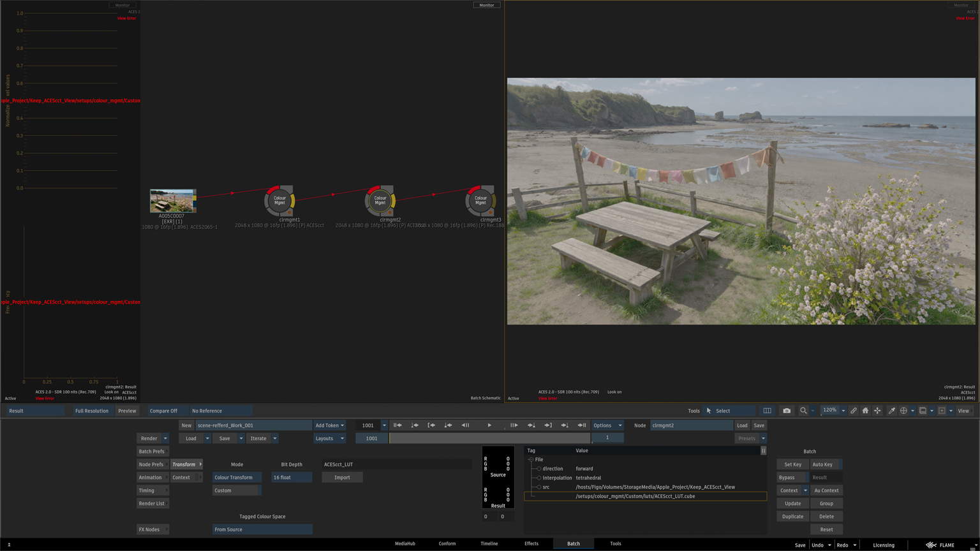Open the MediaHub tab

pos(405,543)
